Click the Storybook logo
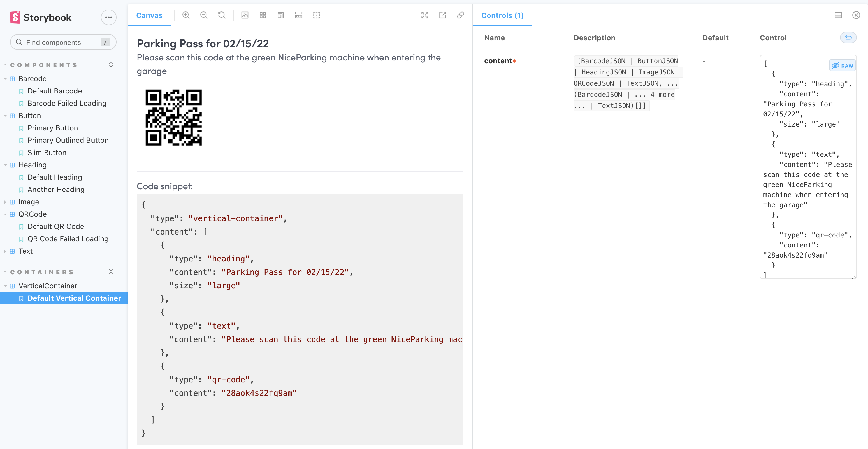Screen dimensions: 868x449 click(x=41, y=18)
